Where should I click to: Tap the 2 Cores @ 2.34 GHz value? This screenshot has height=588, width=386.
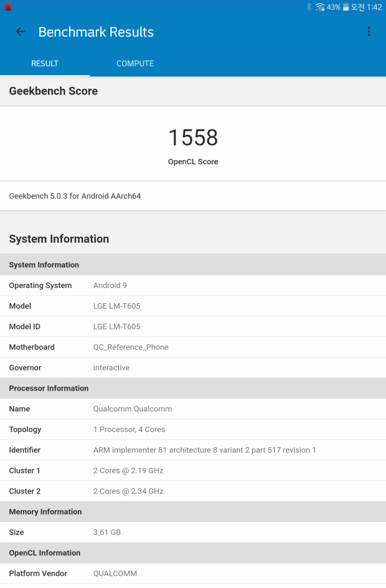coord(128,491)
